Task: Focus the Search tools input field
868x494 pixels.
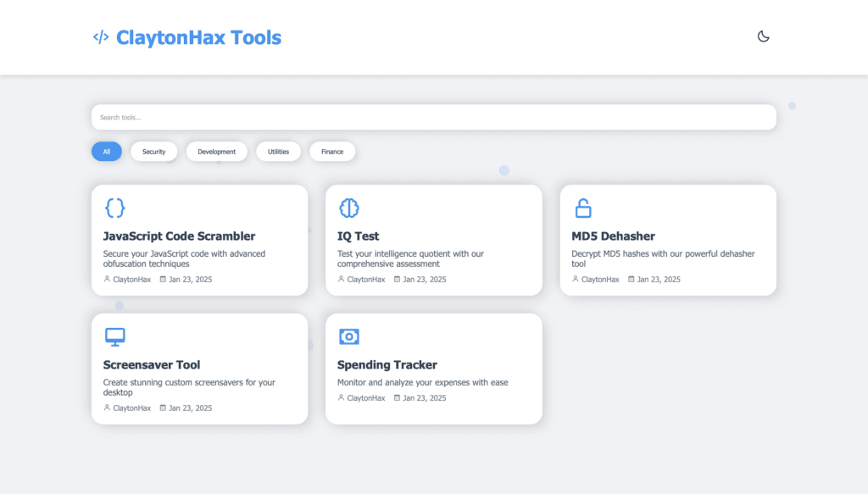Action: point(433,117)
